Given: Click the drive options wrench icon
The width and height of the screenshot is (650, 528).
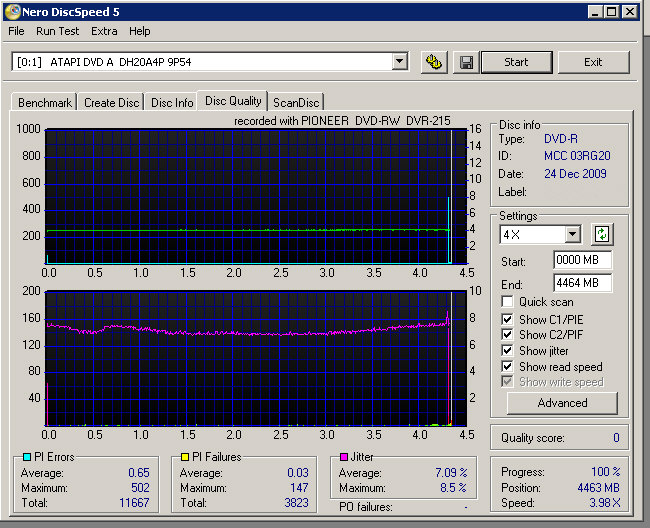Looking at the screenshot, I should [434, 63].
